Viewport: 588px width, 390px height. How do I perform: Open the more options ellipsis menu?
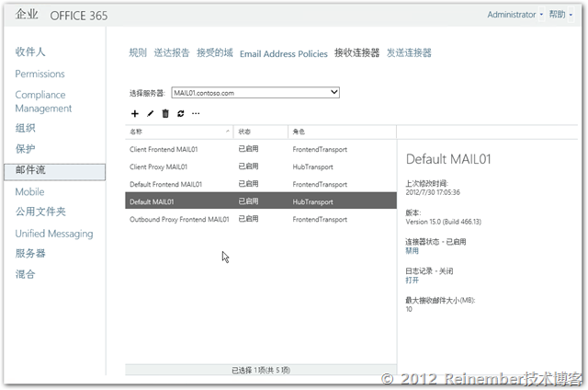(196, 113)
